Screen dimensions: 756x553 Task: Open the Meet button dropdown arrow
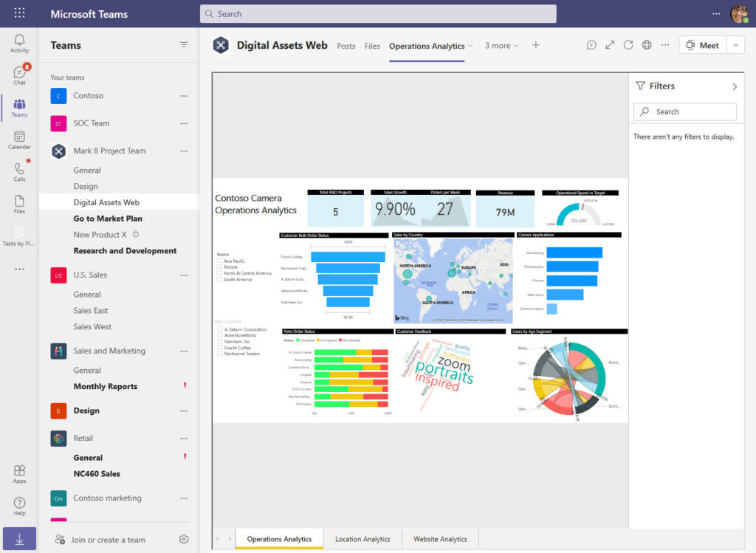(x=736, y=45)
